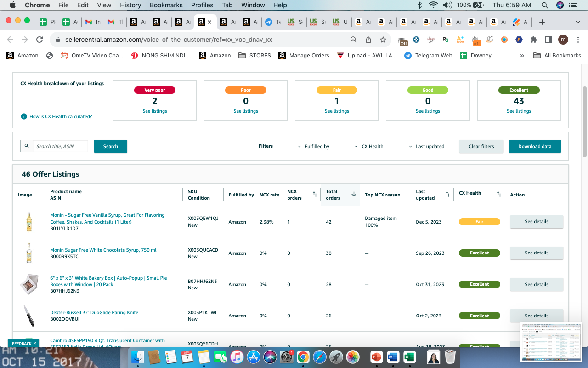Expand the Last updated filter dropdown
Image resolution: width=588 pixels, height=368 pixels.
427,146
